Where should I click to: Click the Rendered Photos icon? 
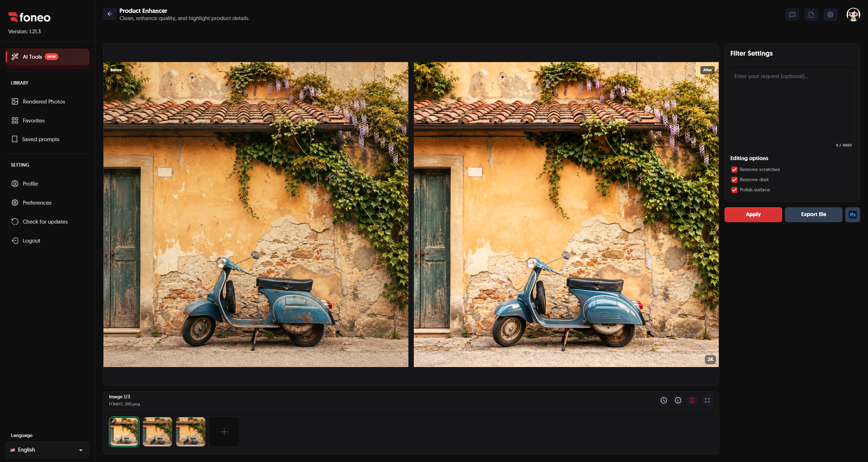[15, 101]
